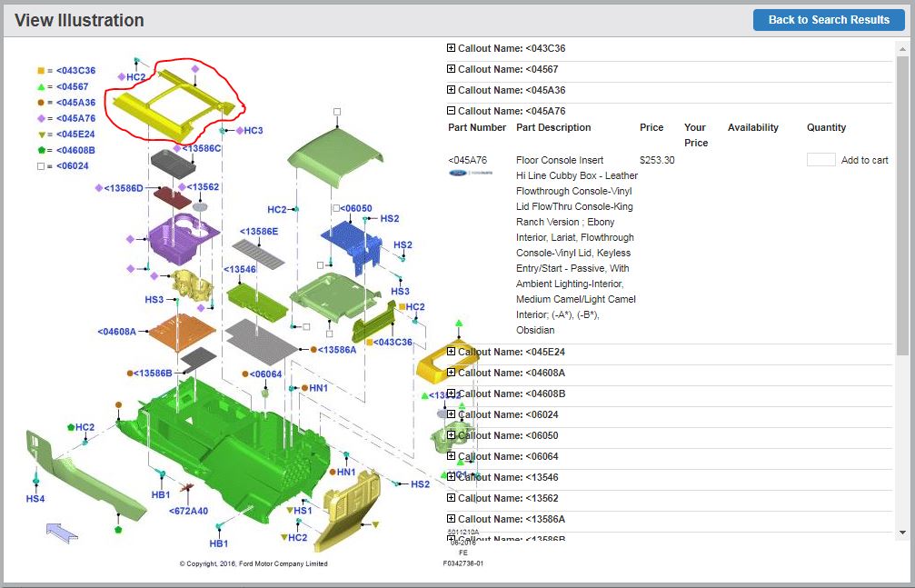Expand the <04608B callout row
This screenshot has width=915, height=588.
[x=451, y=394]
